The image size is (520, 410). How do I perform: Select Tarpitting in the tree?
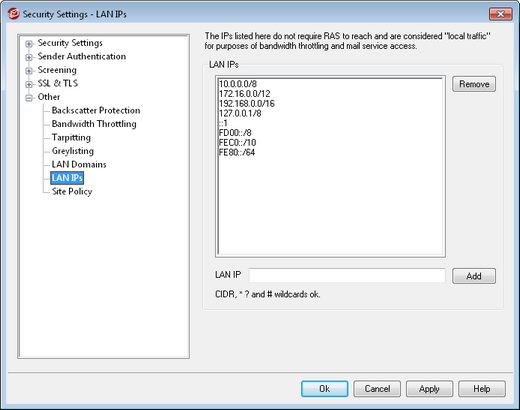click(71, 137)
